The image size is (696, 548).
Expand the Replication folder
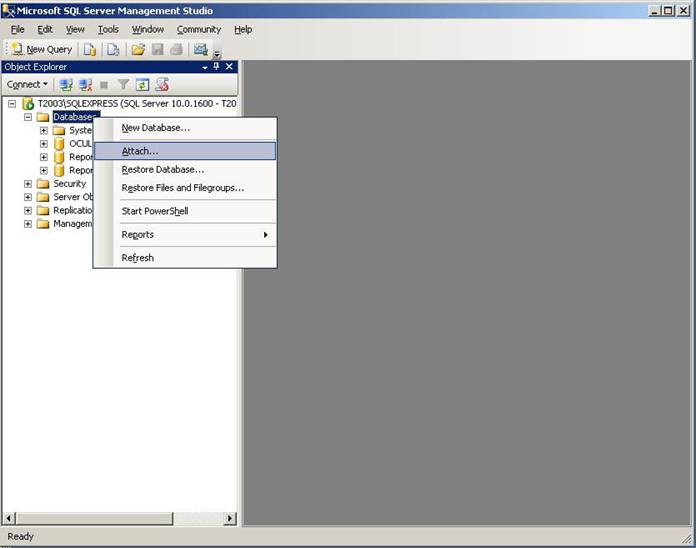[x=28, y=210]
